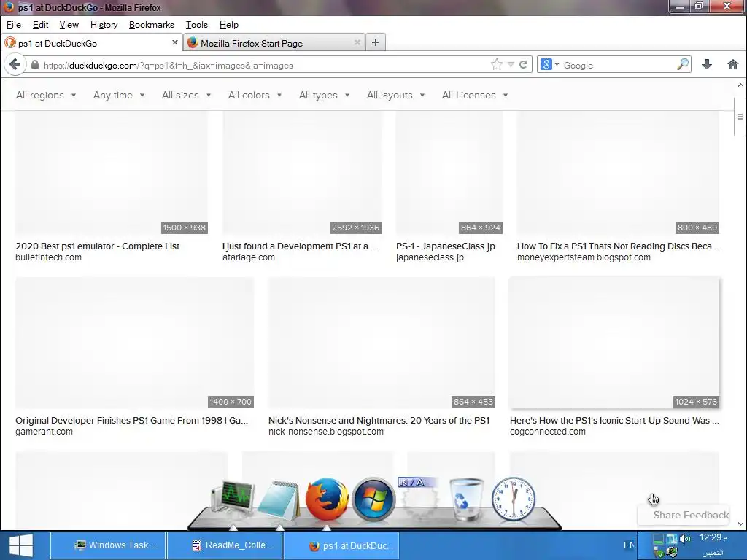
Task: Open the Notepad icon in the dock
Action: tap(279, 500)
